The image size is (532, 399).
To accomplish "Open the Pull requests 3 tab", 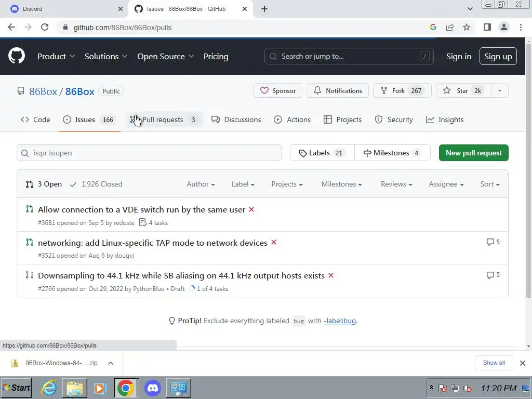I will (164, 119).
